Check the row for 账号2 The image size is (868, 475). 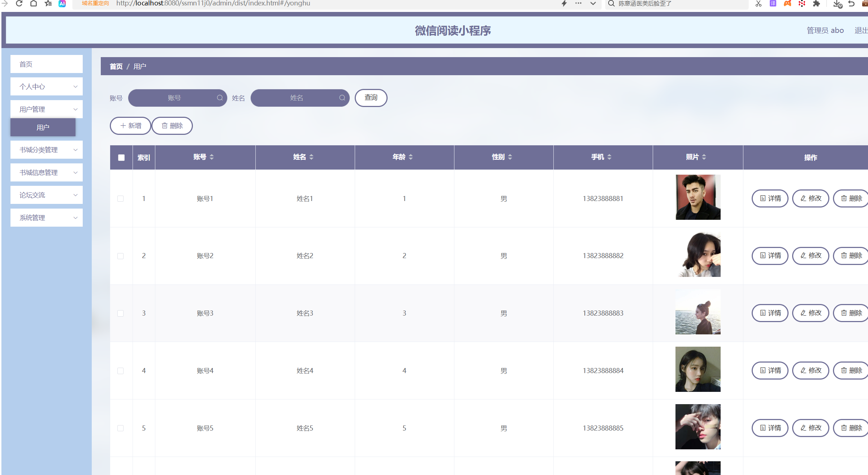point(121,256)
